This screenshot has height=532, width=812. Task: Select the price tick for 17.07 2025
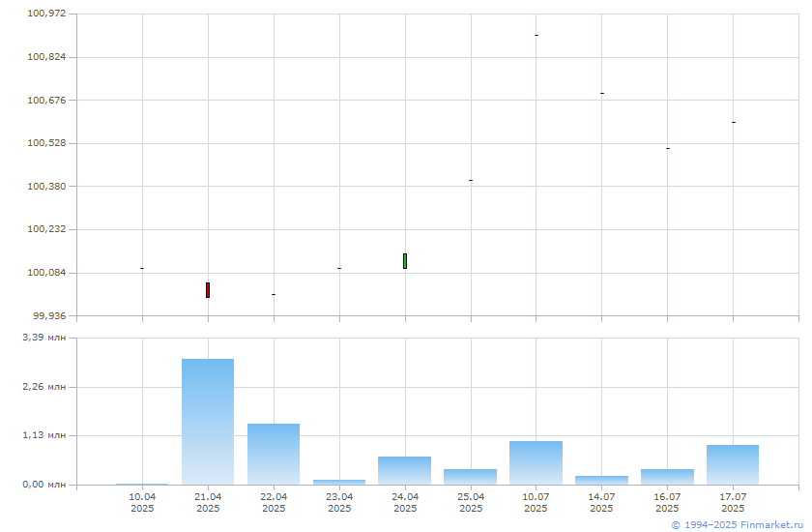(x=734, y=122)
